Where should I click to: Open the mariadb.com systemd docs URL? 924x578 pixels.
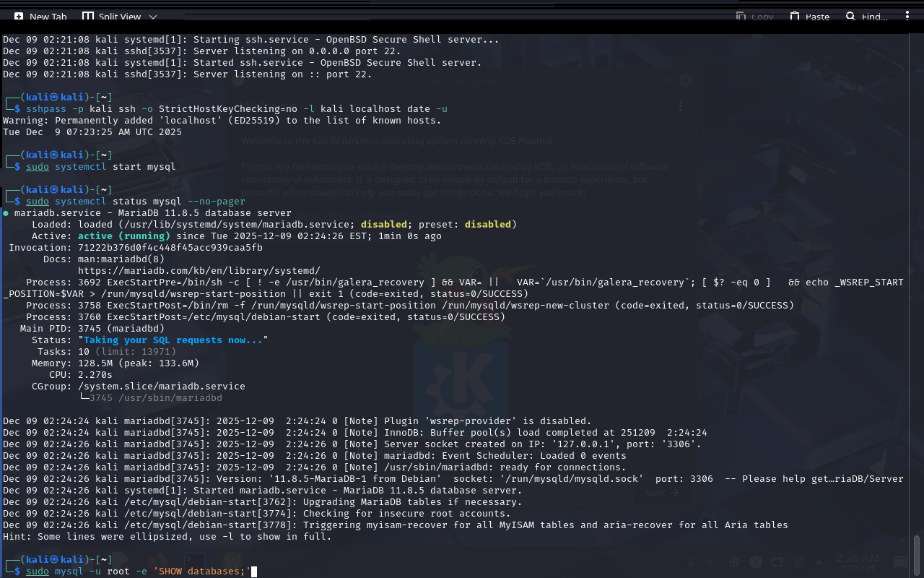pyautogui.click(x=199, y=271)
